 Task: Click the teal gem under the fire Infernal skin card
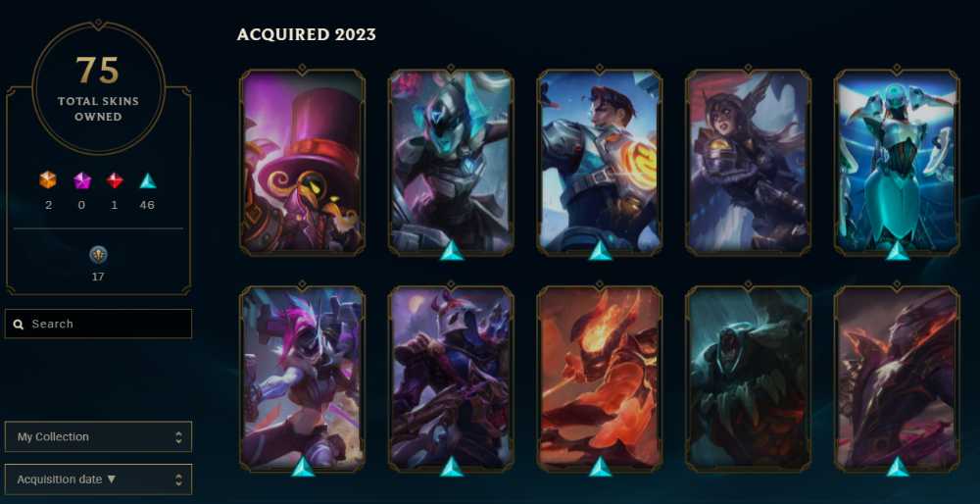coord(600,467)
